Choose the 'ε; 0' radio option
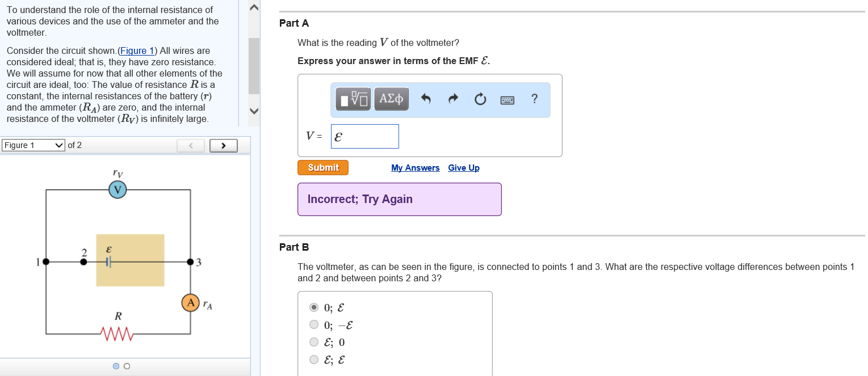This screenshot has height=376, width=868. point(314,342)
